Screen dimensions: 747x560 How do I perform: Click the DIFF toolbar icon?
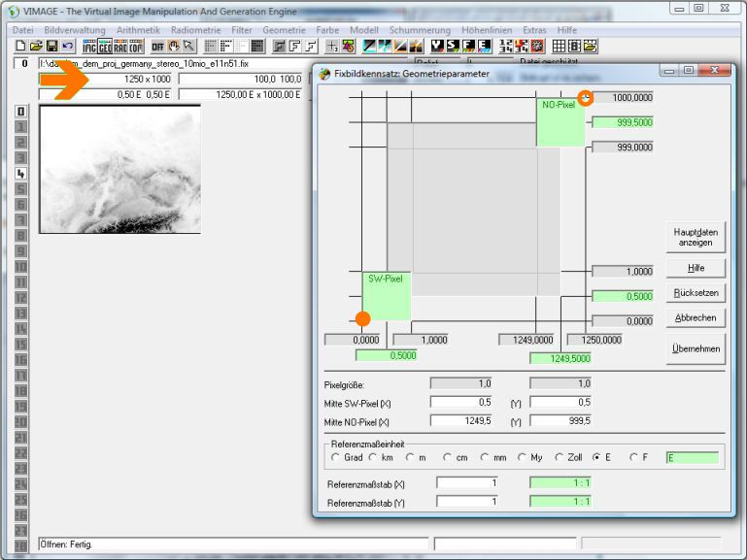[x=157, y=46]
